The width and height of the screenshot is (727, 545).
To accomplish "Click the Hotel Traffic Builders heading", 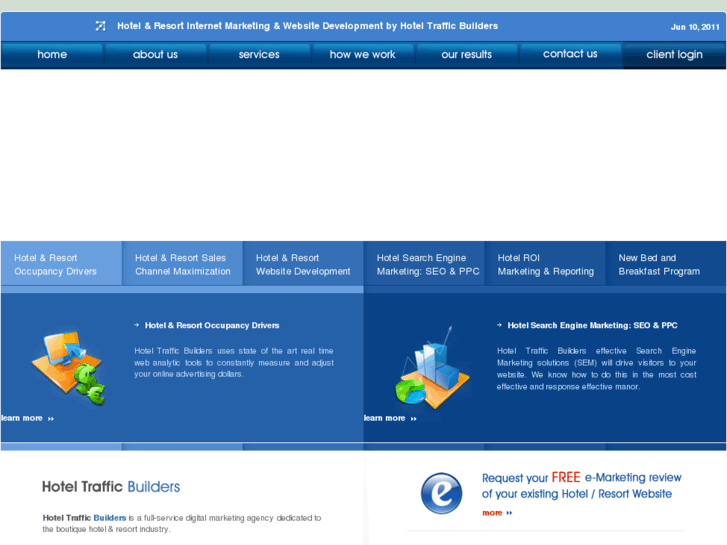I will [x=111, y=487].
